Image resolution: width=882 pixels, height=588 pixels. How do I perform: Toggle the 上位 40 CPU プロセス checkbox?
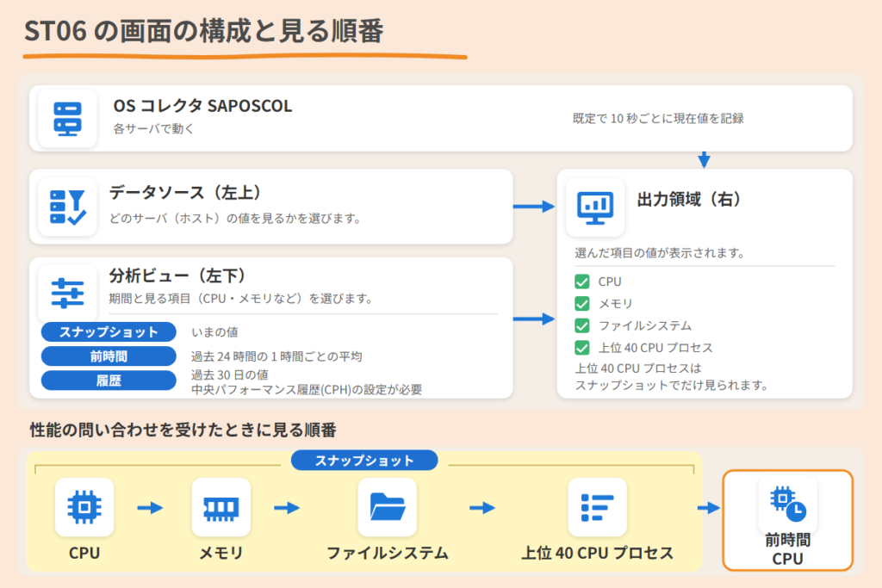[582, 348]
